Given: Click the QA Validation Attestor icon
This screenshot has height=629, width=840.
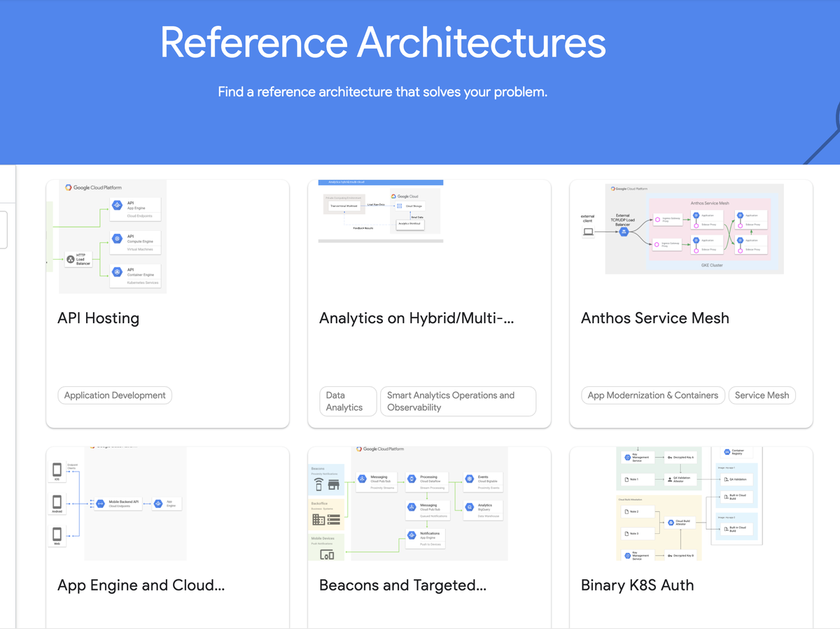Looking at the screenshot, I should (x=670, y=479).
